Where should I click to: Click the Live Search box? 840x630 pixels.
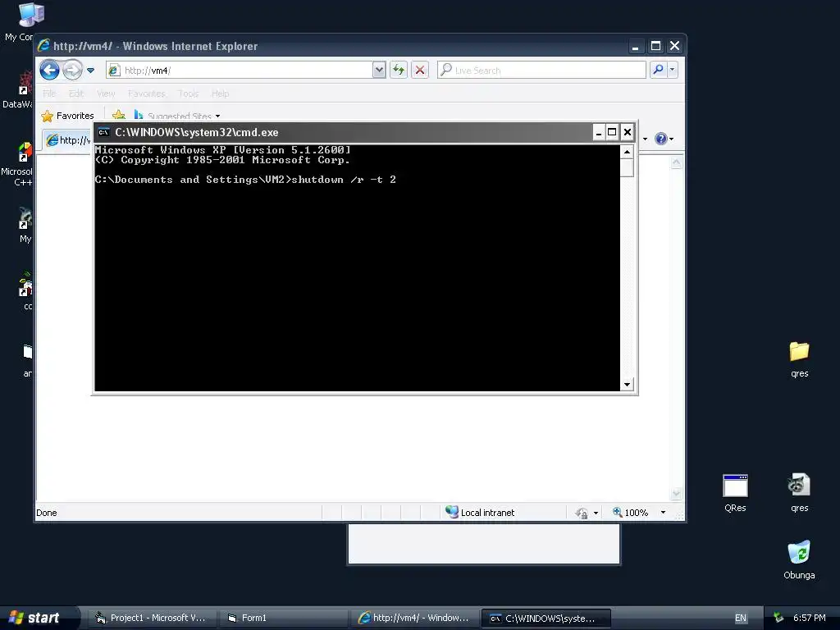coord(541,71)
